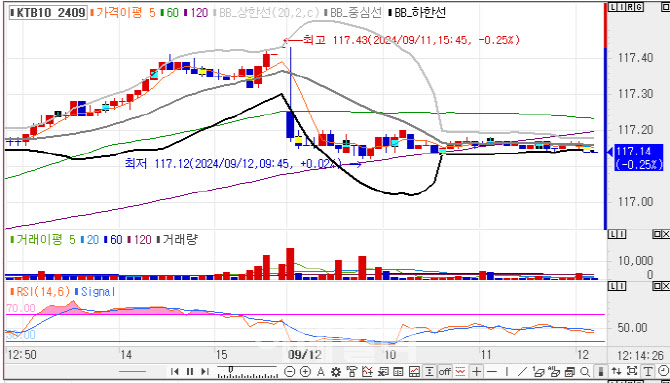Viewport: 670px width, 383px height.
Task: Select the text annotation T tool
Action: (647, 371)
